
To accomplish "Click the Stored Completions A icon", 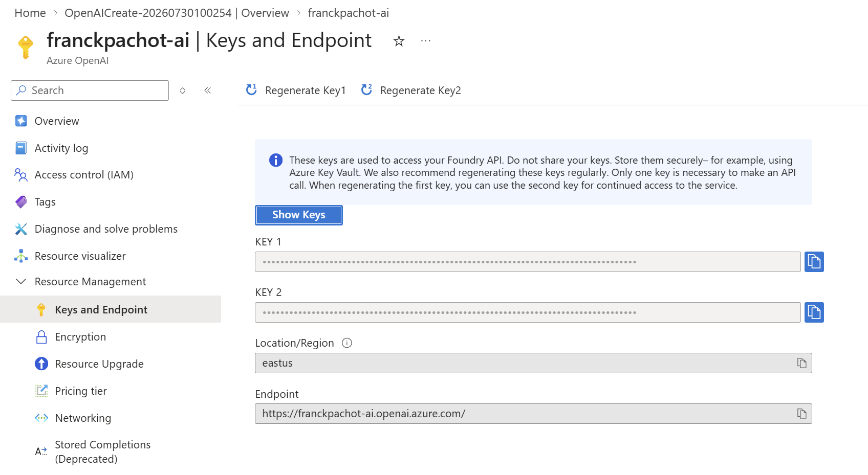I will (x=41, y=451).
